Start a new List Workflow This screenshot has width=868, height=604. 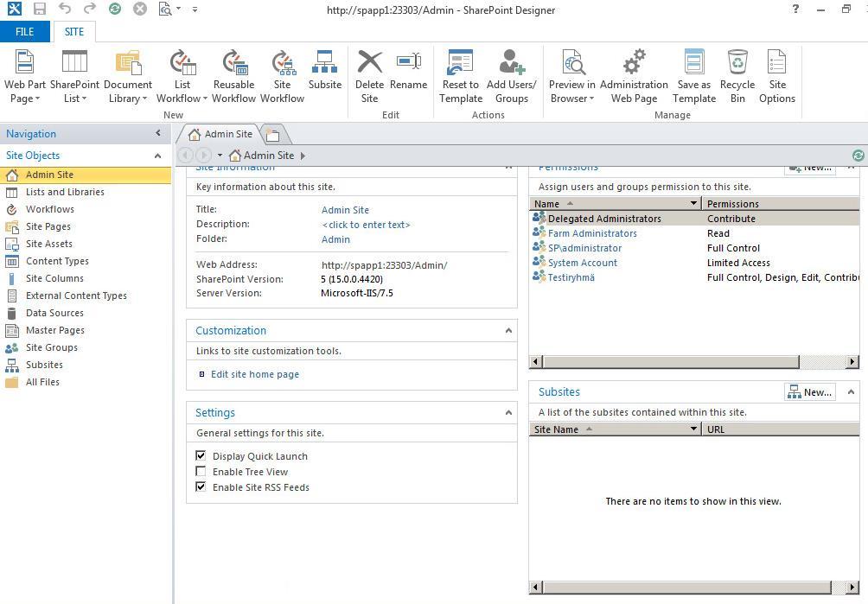[182, 77]
